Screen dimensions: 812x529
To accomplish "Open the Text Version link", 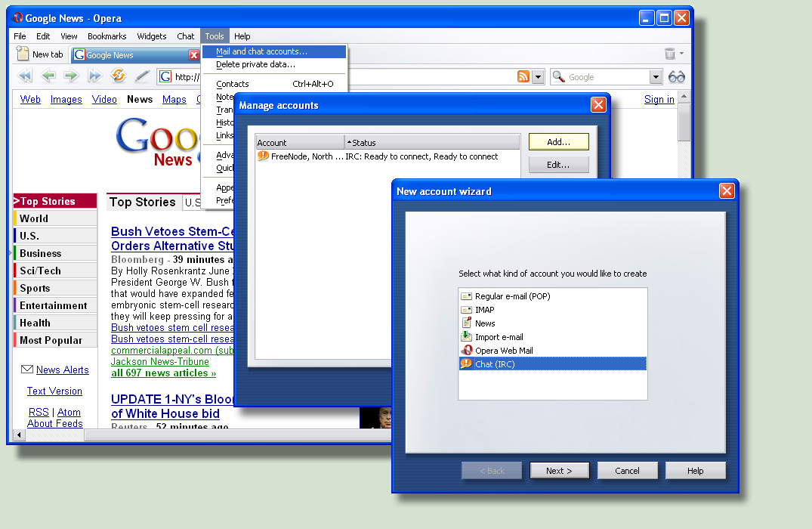I will point(54,391).
